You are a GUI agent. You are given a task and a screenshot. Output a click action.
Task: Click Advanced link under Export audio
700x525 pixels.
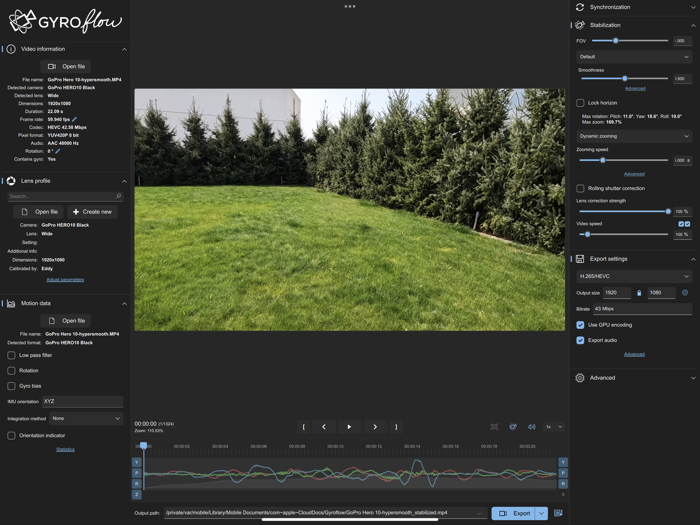coord(634,354)
